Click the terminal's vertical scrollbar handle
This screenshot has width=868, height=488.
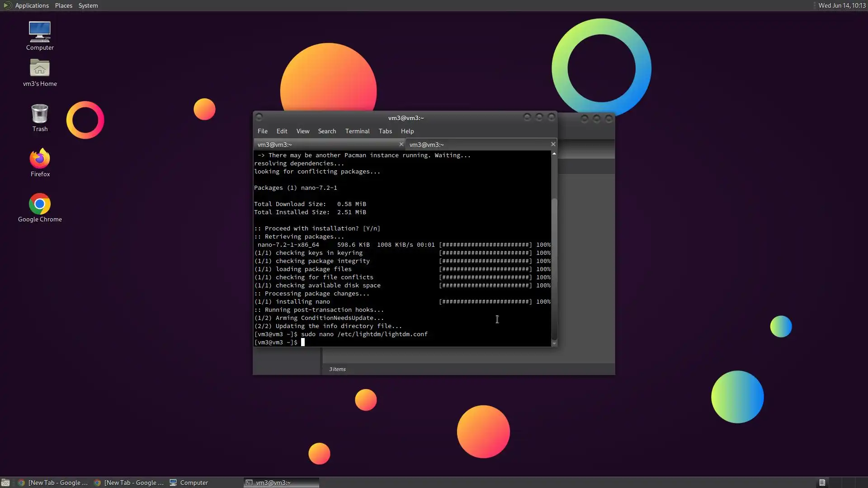tap(554, 269)
